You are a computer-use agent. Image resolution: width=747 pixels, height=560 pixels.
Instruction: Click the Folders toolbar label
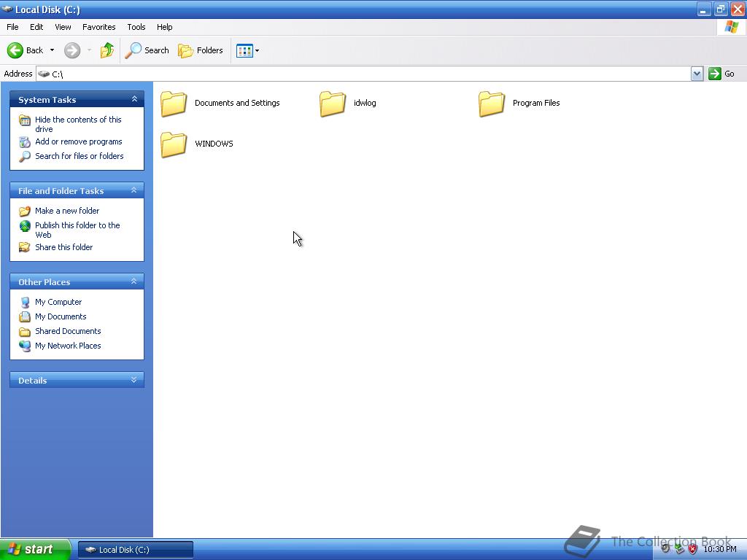(x=209, y=50)
